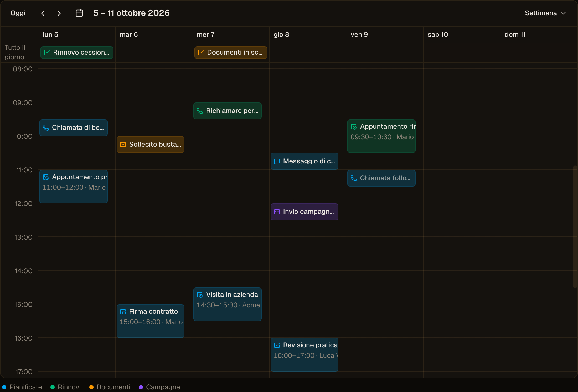Click the phone icon on struck-through Chiamata follo event
This screenshot has height=392, width=578.
tap(354, 178)
